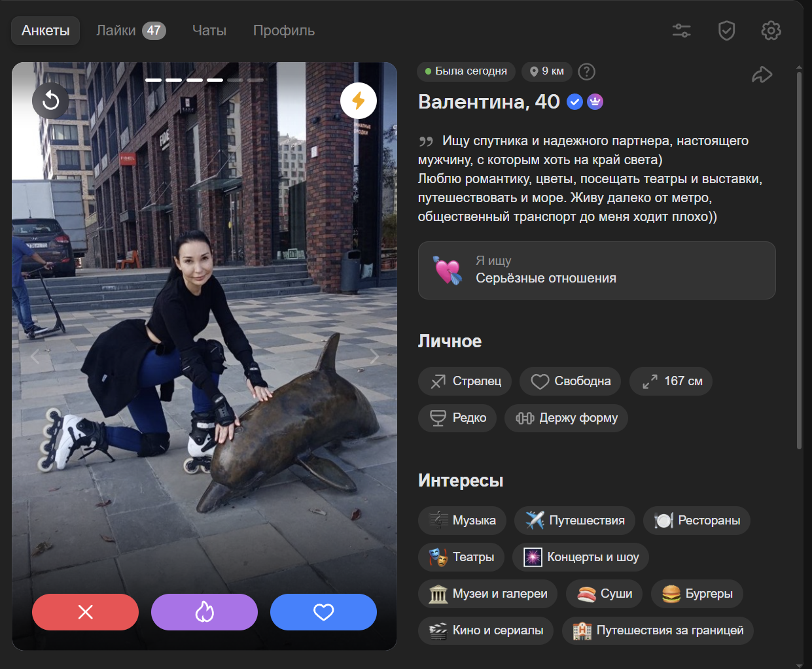This screenshot has width=812, height=669.
Task: Click the Суши interest chip
Action: [x=604, y=594]
